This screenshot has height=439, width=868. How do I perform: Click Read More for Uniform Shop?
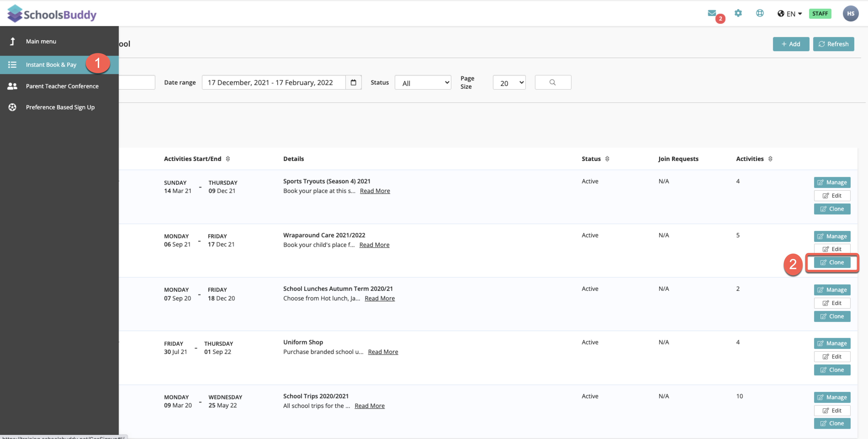point(383,352)
